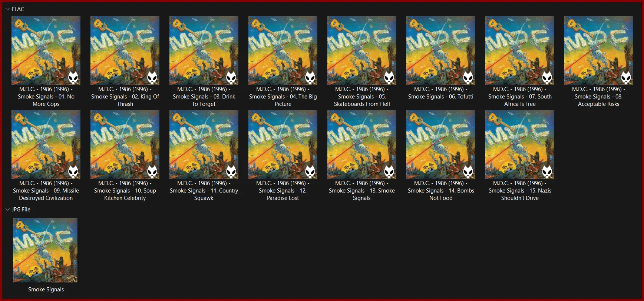Choose thumbnail of 09. Missile Destroyed Civilization
Screen dimensions: 644x301
click(x=46, y=145)
